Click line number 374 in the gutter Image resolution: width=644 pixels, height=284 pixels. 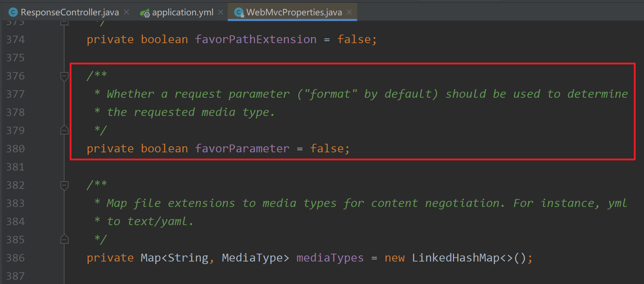click(x=15, y=40)
